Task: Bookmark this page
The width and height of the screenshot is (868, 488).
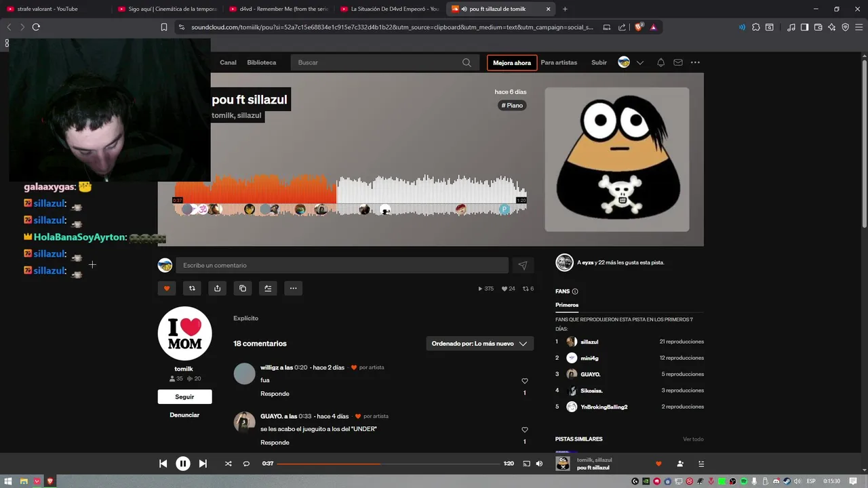Action: (x=163, y=27)
